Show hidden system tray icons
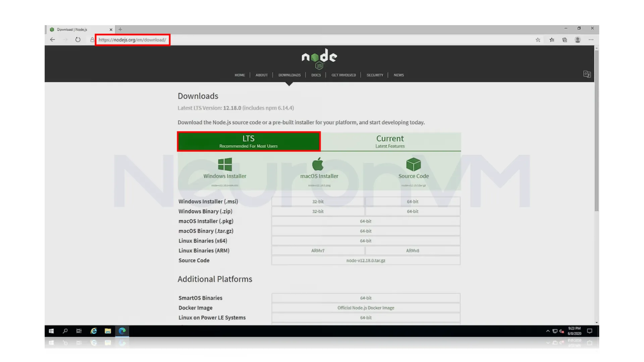The image size is (644, 362). 548,331
